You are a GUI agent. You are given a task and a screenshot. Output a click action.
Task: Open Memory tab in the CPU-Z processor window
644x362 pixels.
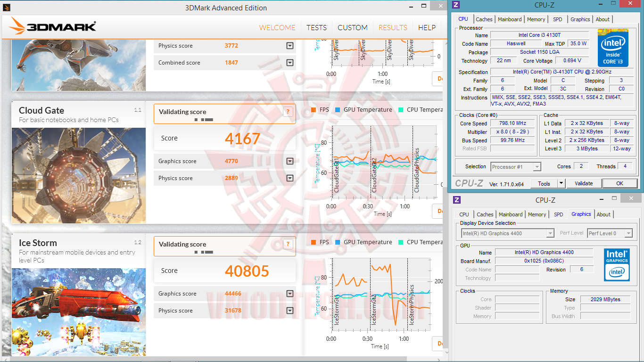point(536,19)
